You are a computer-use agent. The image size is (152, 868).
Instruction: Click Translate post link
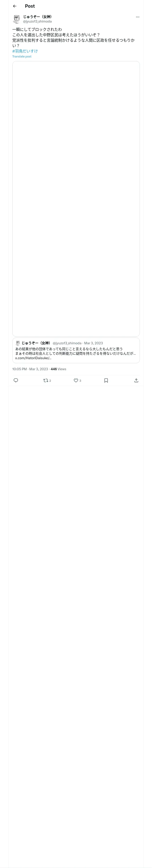click(22, 57)
